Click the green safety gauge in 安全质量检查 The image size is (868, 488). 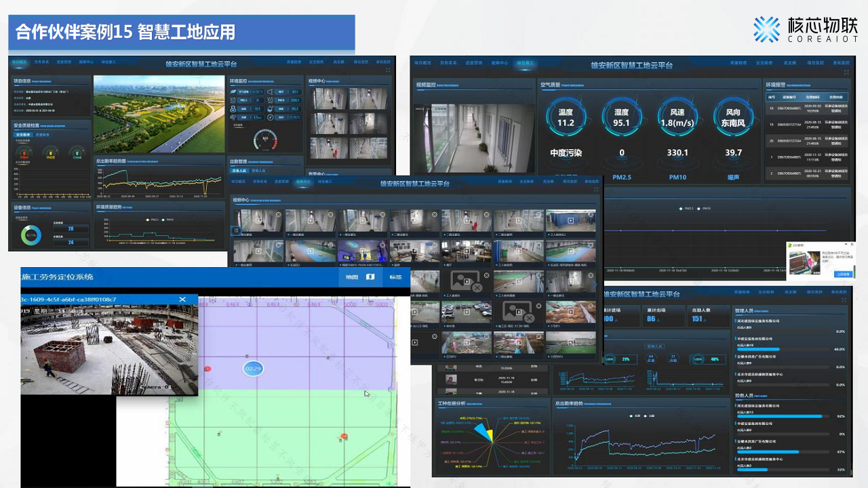click(x=77, y=154)
